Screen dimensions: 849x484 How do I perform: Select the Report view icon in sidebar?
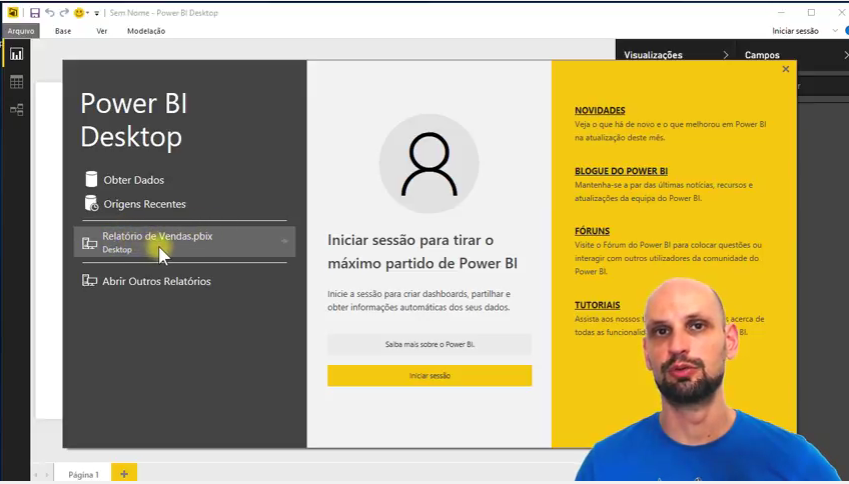pyautogui.click(x=16, y=54)
